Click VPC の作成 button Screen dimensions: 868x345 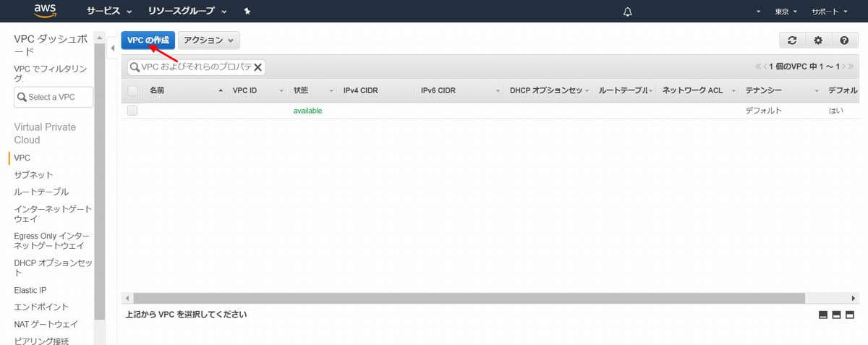pos(148,41)
